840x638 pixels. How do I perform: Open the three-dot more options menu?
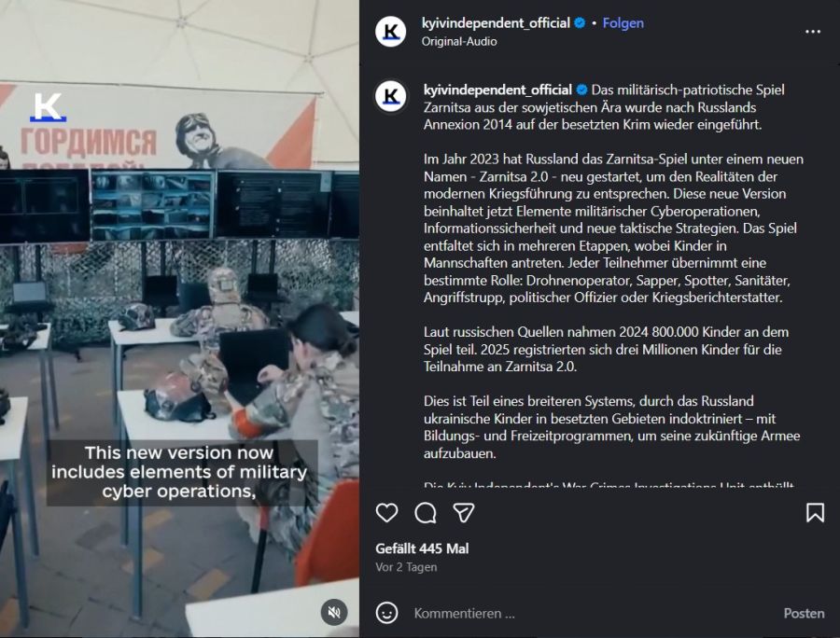click(813, 32)
